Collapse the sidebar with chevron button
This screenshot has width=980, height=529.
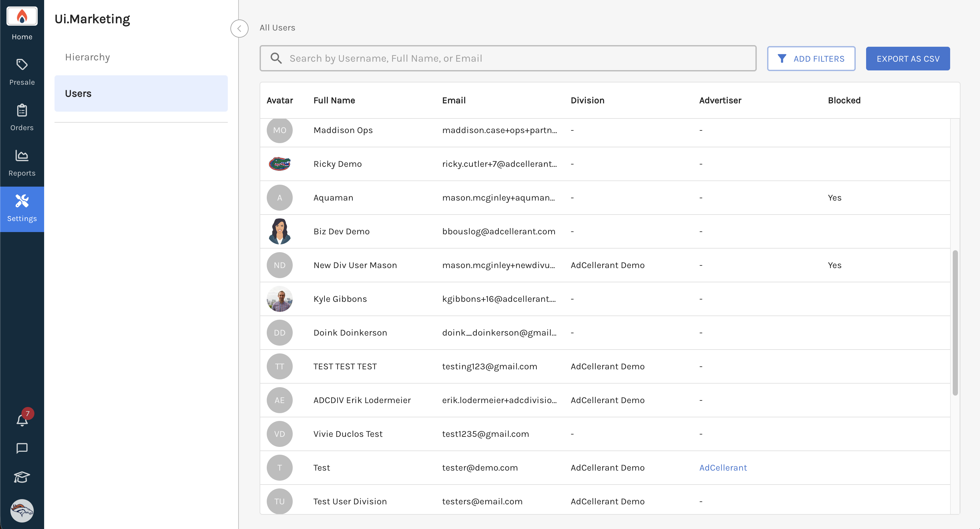click(x=239, y=29)
